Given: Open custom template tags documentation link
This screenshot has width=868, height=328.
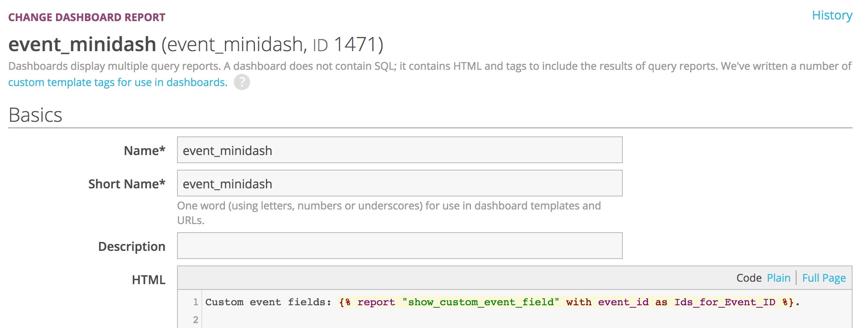Looking at the screenshot, I should click(118, 82).
